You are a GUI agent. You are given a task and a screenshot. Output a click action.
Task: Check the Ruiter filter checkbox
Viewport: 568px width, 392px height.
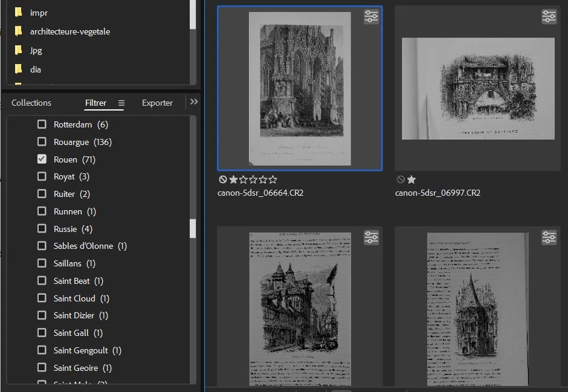coord(42,194)
